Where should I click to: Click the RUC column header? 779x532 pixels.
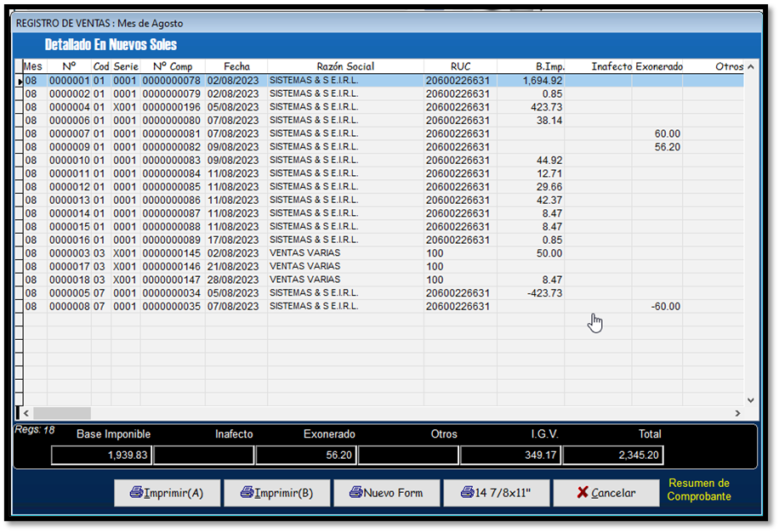pos(461,66)
